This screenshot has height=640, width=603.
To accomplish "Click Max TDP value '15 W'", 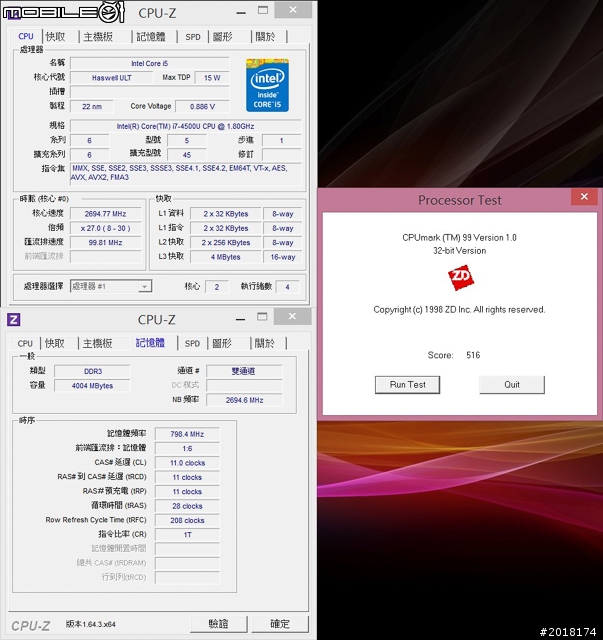I will click(212, 78).
